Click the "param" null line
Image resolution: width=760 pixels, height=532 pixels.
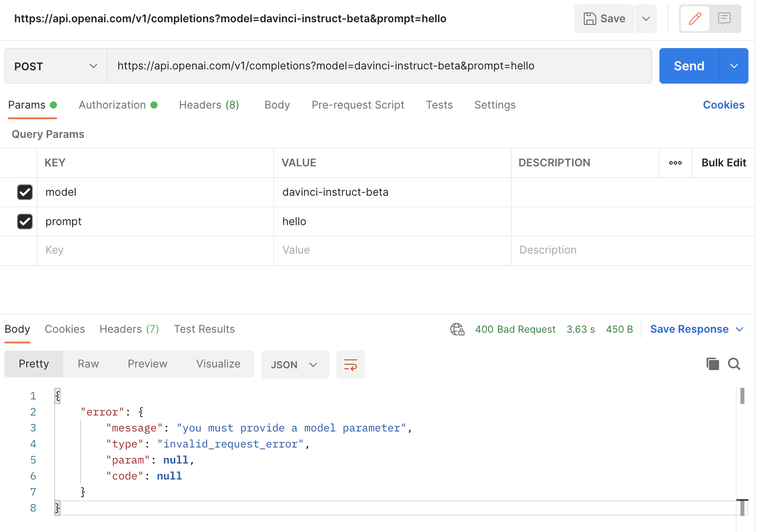pos(150,460)
